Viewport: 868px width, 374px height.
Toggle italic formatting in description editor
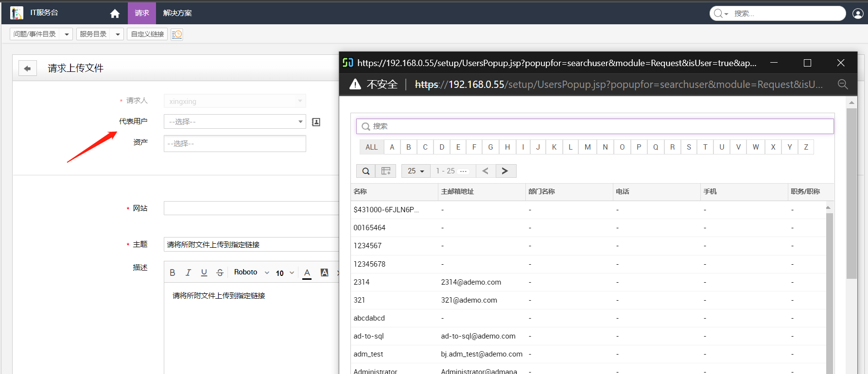188,272
